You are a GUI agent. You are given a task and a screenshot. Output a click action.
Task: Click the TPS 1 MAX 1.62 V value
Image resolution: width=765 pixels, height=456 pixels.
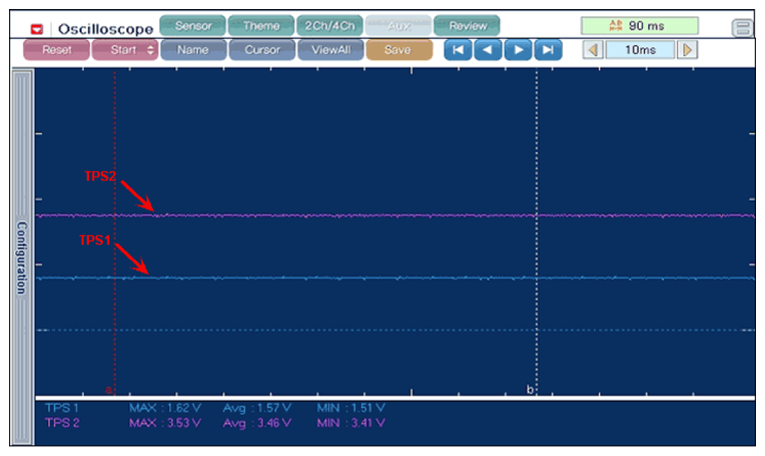pyautogui.click(x=165, y=408)
